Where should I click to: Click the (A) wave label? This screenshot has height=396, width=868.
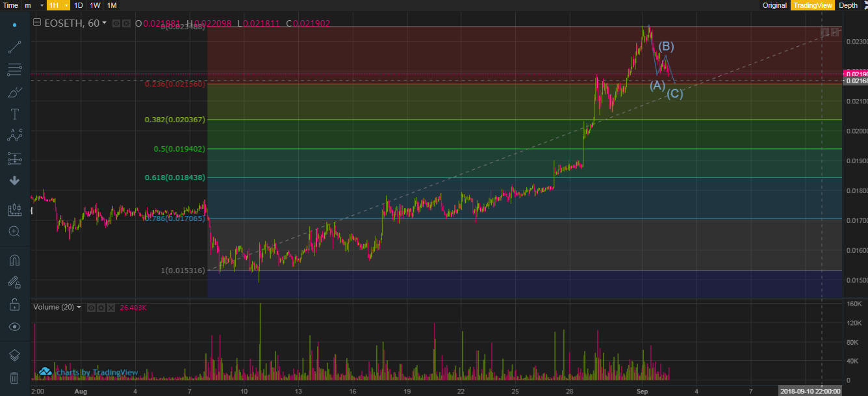[x=657, y=85]
